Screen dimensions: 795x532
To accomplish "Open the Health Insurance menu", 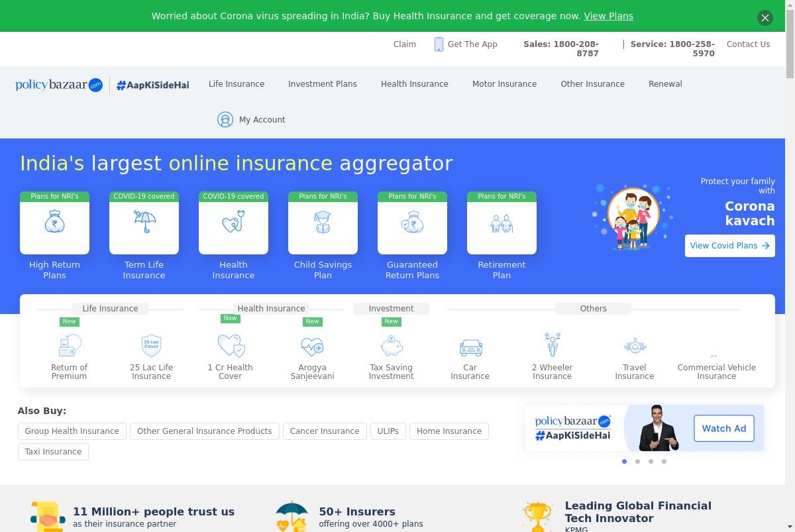I will (415, 84).
